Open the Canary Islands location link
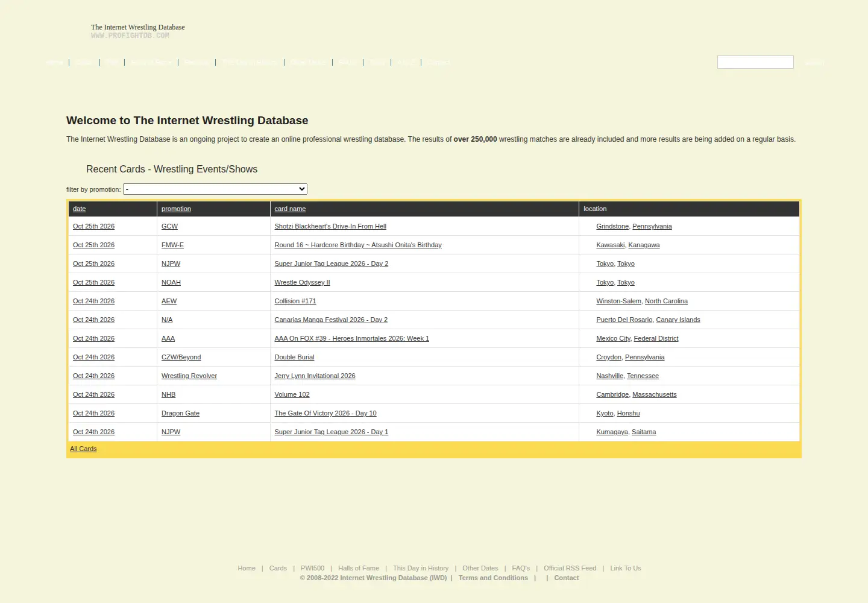The height and width of the screenshot is (603, 868). [678, 320]
